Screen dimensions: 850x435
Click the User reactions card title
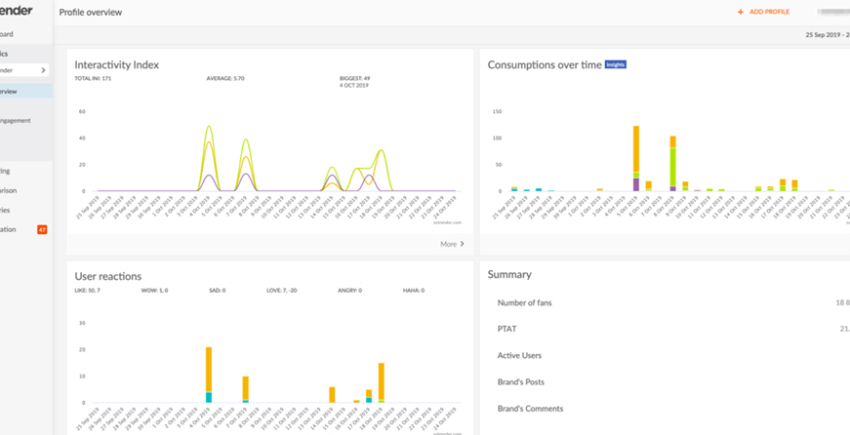coord(108,277)
